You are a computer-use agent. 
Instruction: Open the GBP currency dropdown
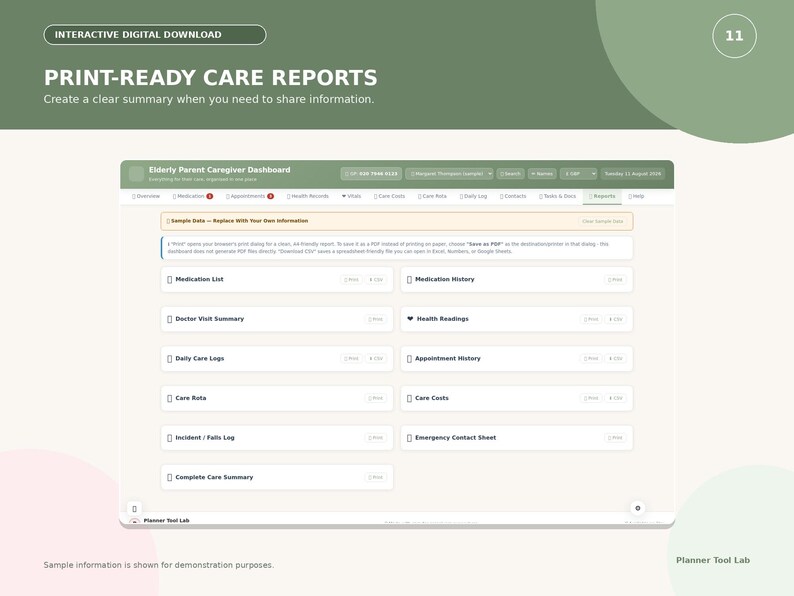pos(578,174)
